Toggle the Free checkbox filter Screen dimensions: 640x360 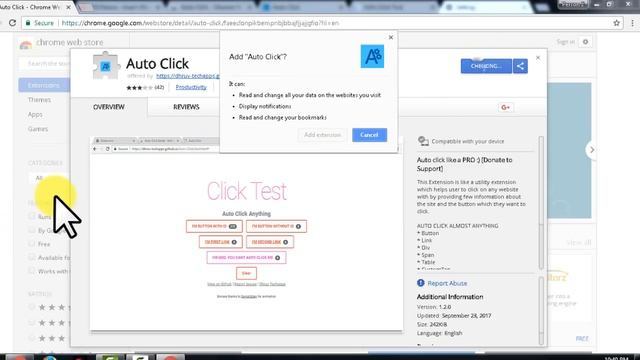32,244
